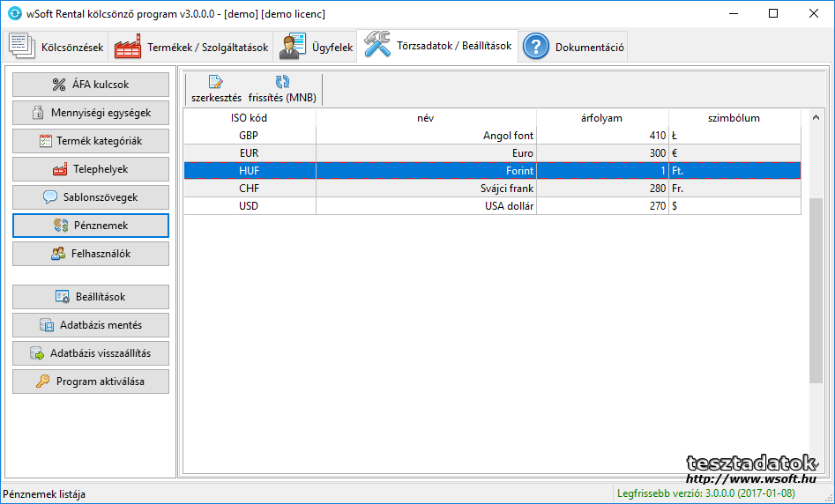835x504 pixels.
Task: Click the Telephelyek factory icon
Action: coord(60,169)
